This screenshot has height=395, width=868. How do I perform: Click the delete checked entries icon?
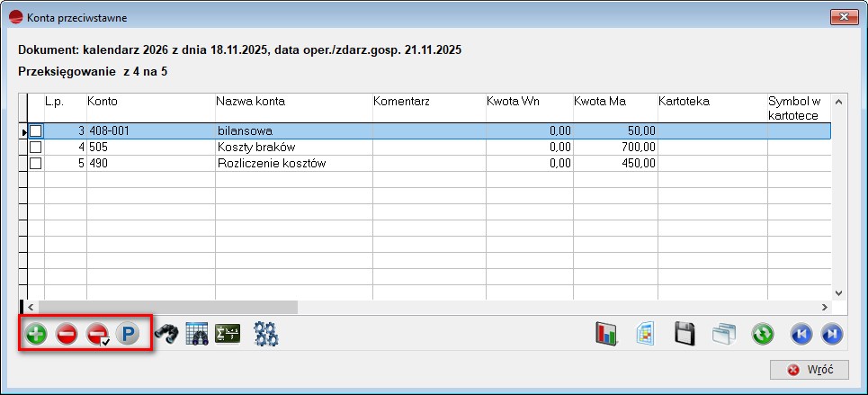click(97, 335)
